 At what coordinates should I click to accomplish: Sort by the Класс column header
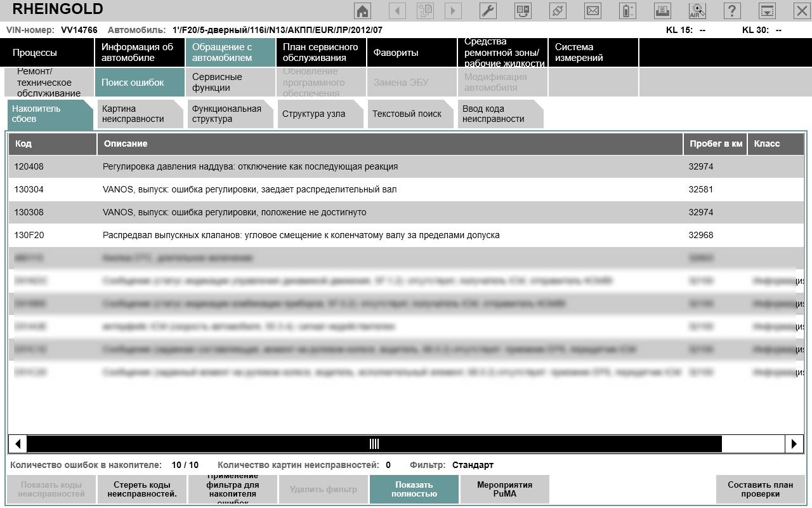coord(776,144)
